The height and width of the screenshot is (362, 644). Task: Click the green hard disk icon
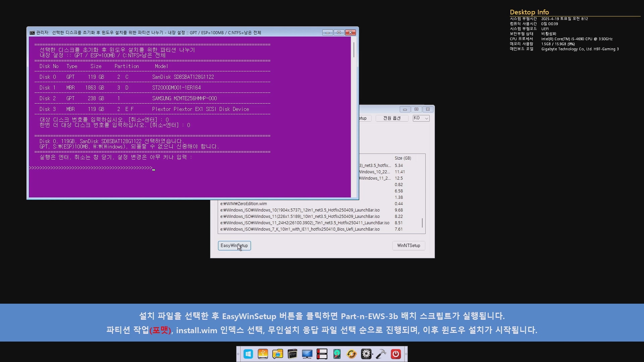[337, 354]
